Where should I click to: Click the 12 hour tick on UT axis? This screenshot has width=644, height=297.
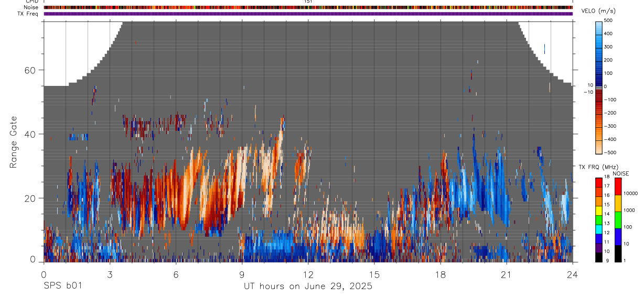click(308, 273)
